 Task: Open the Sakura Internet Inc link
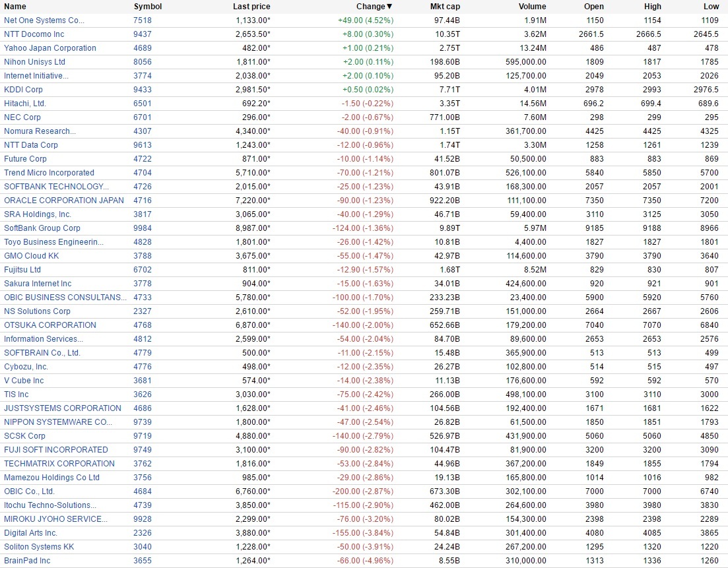click(38, 284)
